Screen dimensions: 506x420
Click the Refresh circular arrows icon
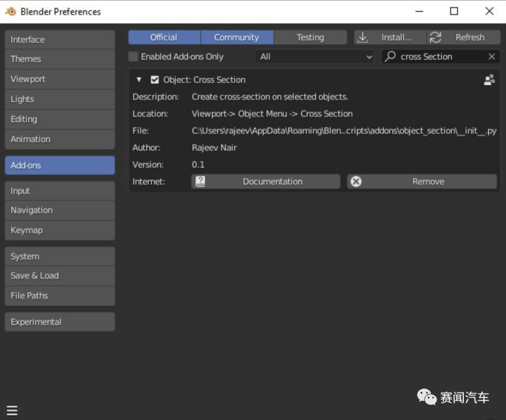pos(435,38)
